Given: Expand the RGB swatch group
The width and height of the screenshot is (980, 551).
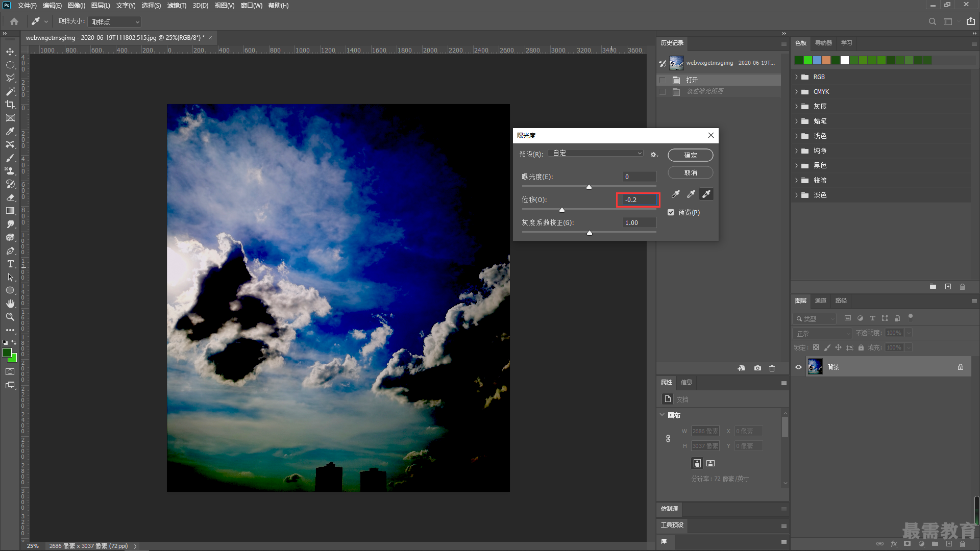Looking at the screenshot, I should 796,77.
